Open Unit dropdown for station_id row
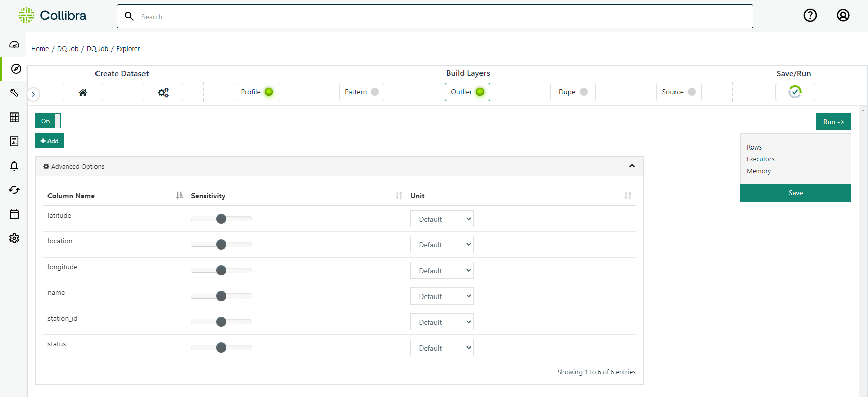Screen dimensions: 868x397 (442, 322)
